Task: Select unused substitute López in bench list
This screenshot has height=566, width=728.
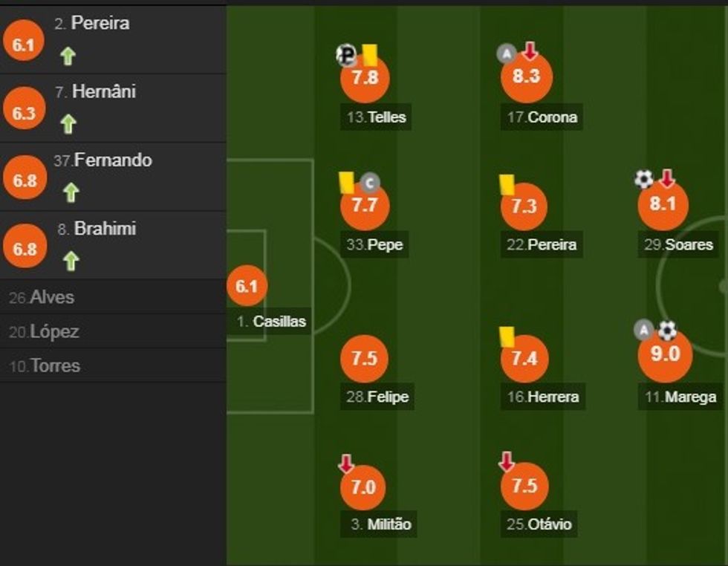Action: coord(44,331)
